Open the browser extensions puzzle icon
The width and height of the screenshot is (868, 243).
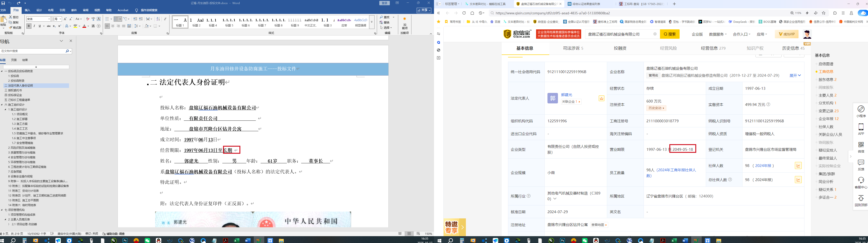[x=835, y=13]
